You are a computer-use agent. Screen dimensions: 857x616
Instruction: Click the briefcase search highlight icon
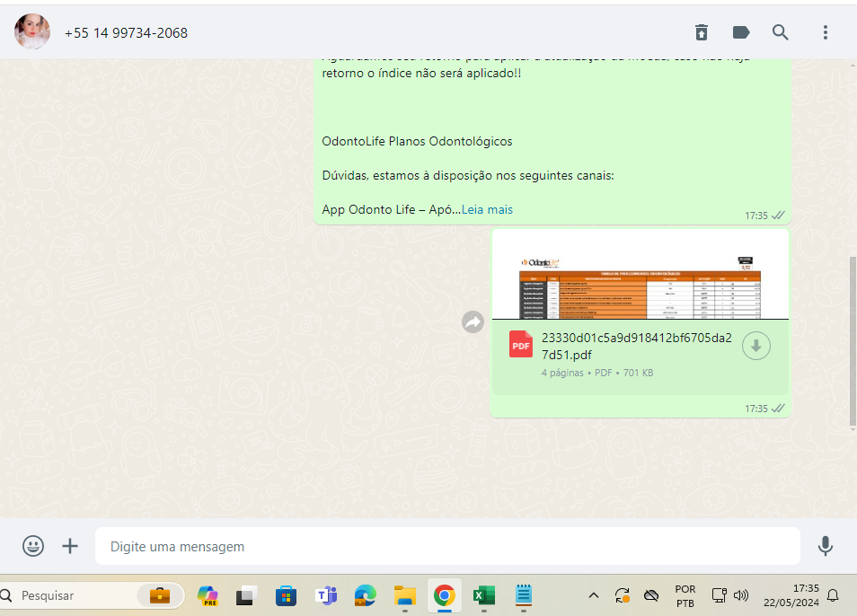pos(160,595)
